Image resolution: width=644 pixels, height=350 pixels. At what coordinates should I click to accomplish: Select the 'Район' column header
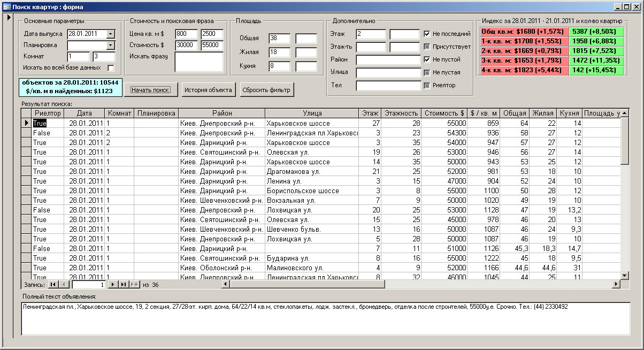(221, 113)
